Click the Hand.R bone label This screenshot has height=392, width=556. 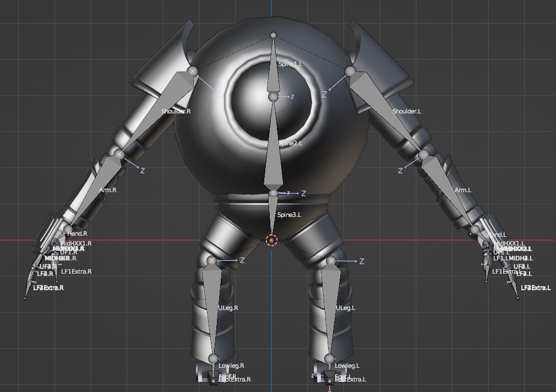77,233
